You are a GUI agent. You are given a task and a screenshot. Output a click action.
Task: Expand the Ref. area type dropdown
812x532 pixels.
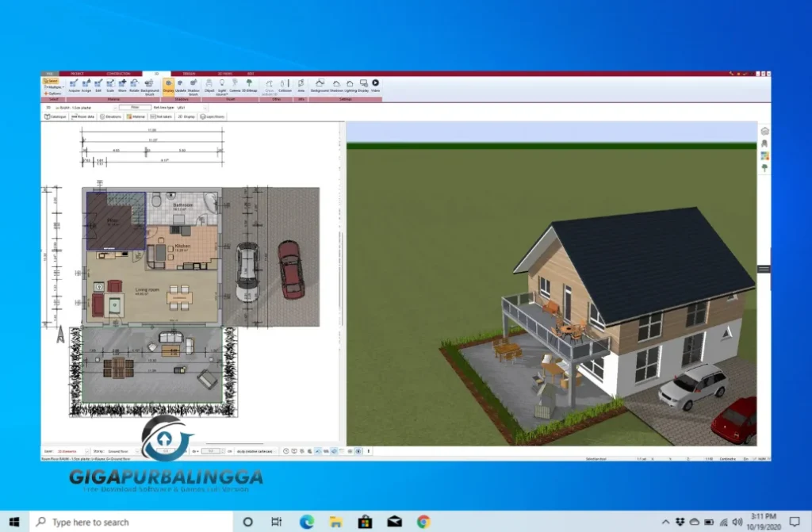click(x=205, y=108)
